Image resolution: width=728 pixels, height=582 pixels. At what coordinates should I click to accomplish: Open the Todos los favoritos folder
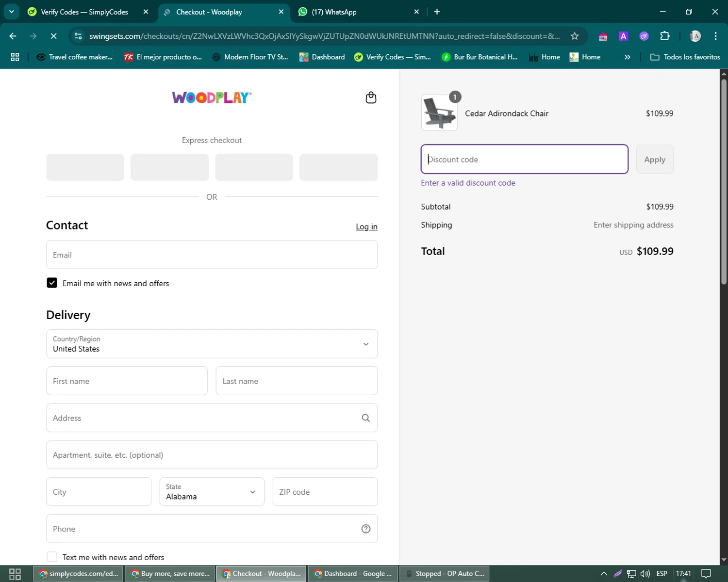point(685,57)
